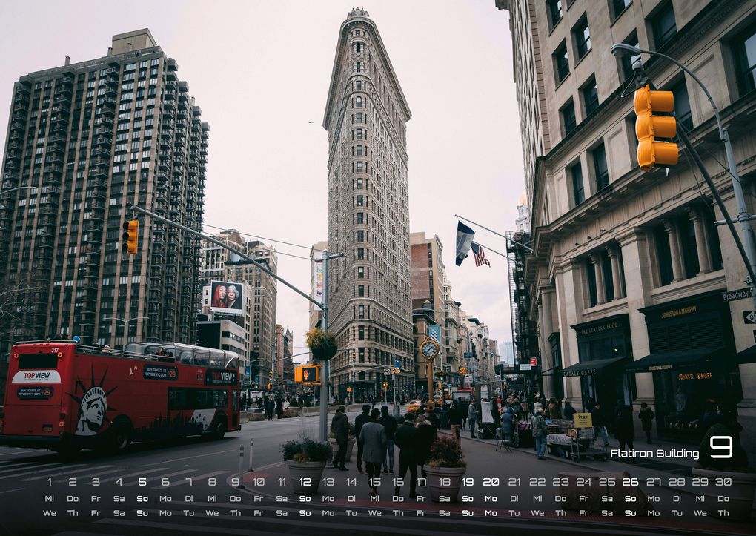The image size is (756, 536).
Task: Click German weekday "So" beneath date 5
Action: pyautogui.click(x=142, y=498)
